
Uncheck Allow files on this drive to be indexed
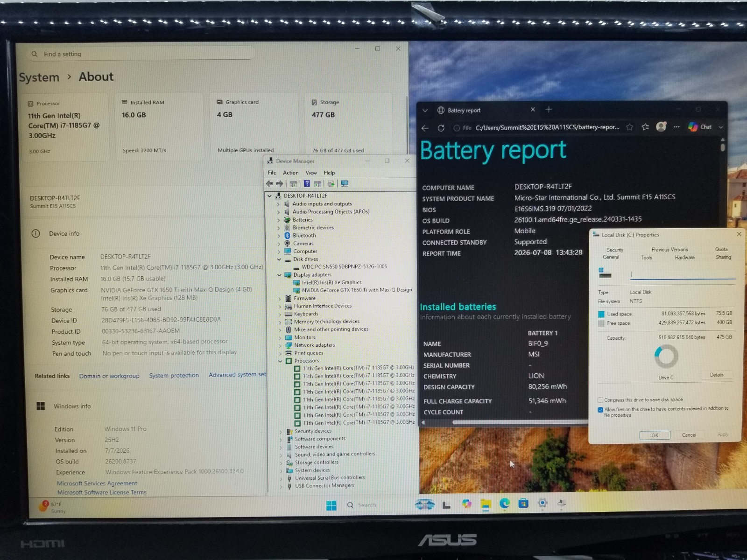coord(600,410)
